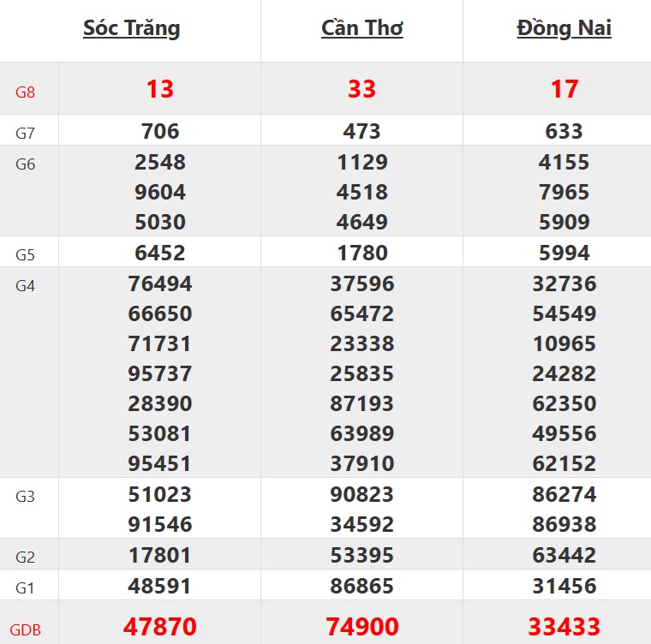The height and width of the screenshot is (644, 651).
Task: Select Sóc Trăng G5 number 6452
Action: point(160,253)
